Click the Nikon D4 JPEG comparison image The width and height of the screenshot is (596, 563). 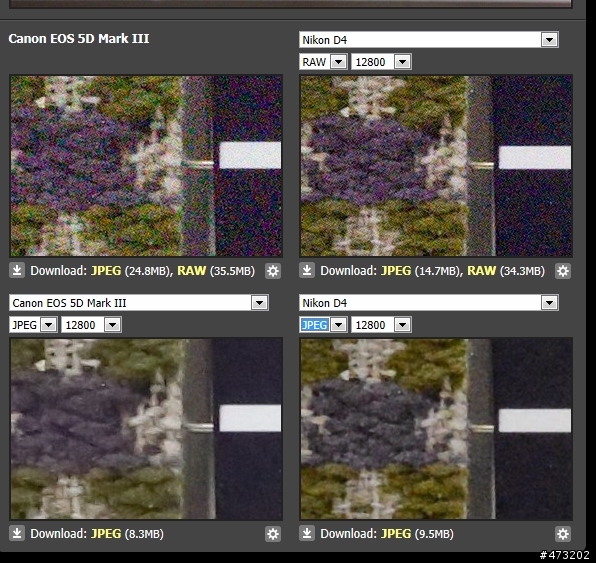pos(436,429)
